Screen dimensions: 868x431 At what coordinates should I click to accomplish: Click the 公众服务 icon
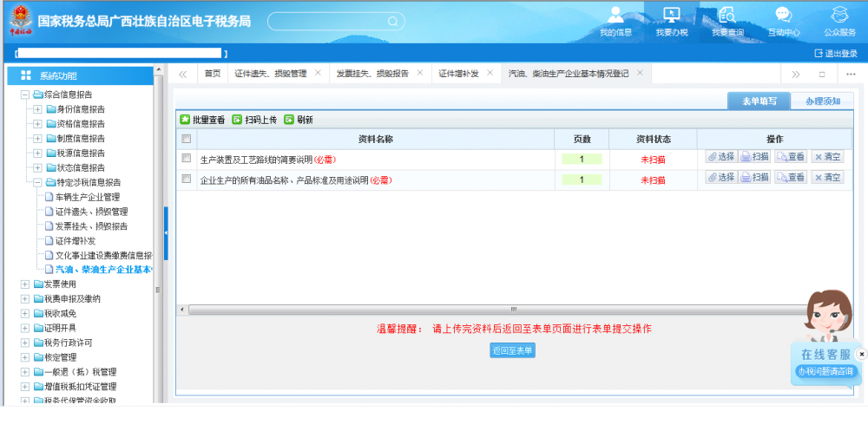click(839, 16)
